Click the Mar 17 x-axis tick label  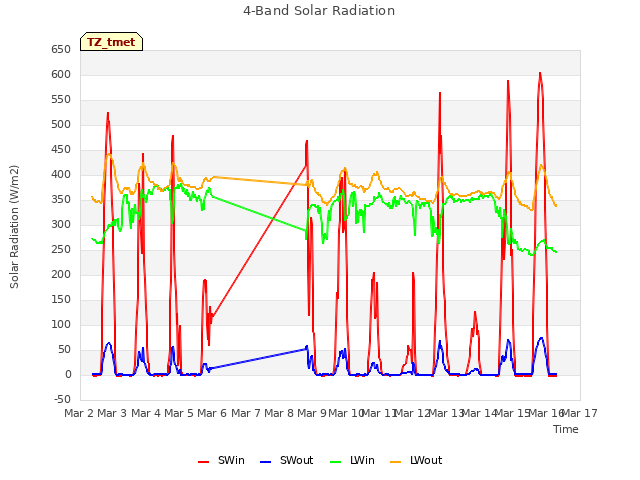pyautogui.click(x=580, y=413)
